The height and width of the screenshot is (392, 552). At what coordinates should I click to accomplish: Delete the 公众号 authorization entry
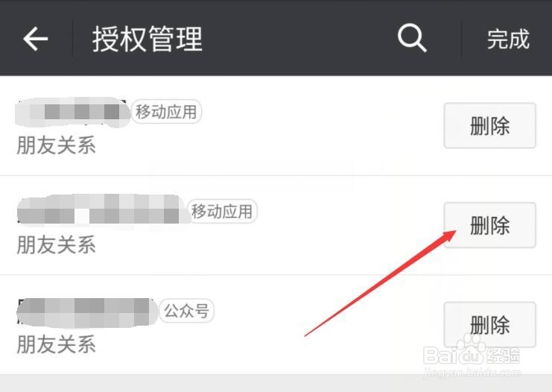[489, 324]
